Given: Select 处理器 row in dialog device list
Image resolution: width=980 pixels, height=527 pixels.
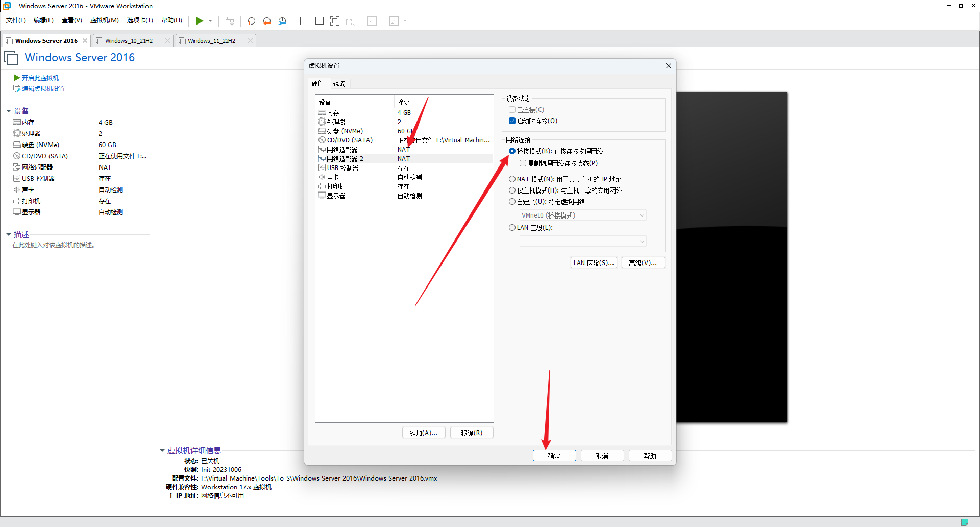Looking at the screenshot, I should tap(404, 122).
